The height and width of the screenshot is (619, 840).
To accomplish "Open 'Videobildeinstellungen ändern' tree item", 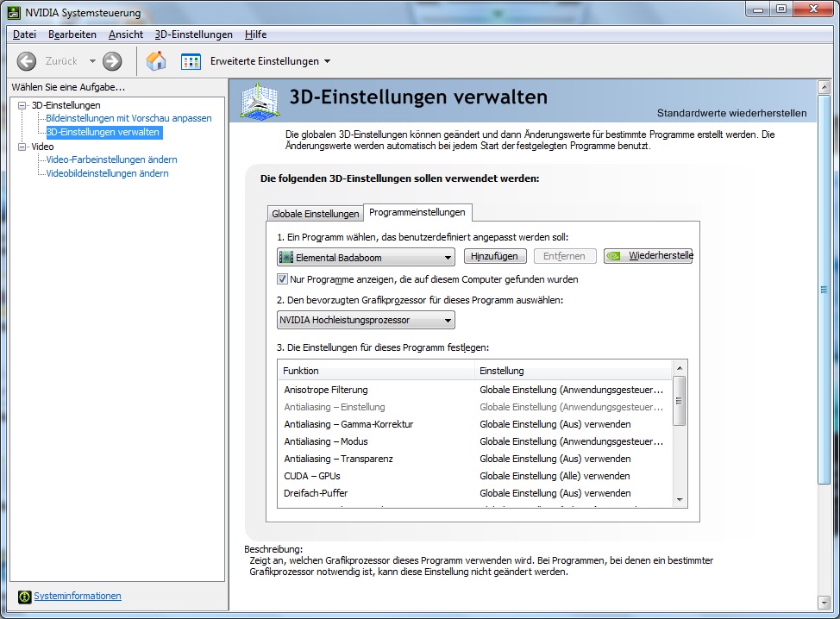I will [x=107, y=173].
